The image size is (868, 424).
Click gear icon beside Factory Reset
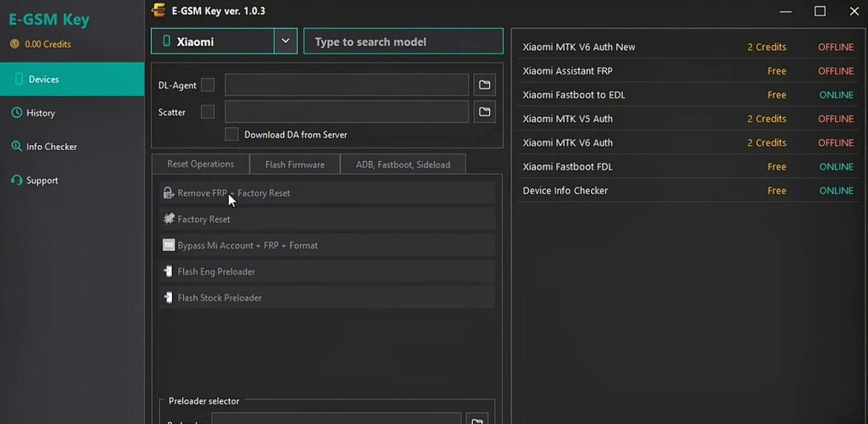[x=169, y=219]
